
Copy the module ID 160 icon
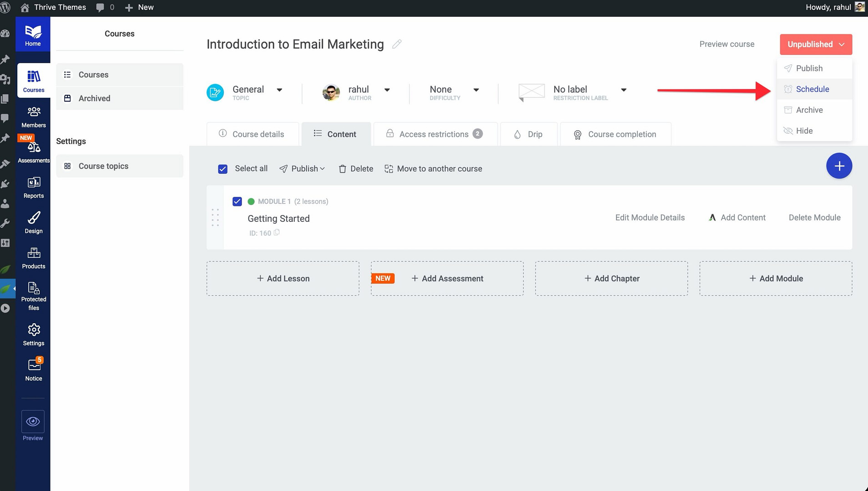click(x=277, y=233)
